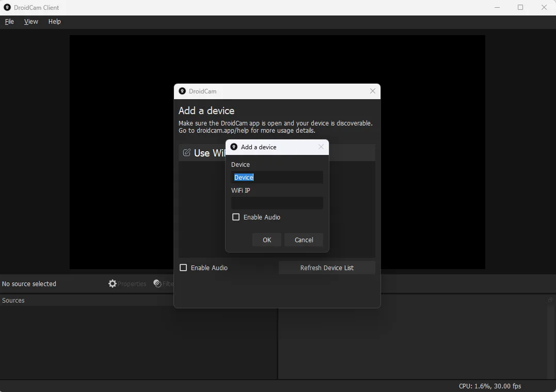Enable Audio checkbox in small Add a device dialog
Viewport: 556px width, 392px height.
236,217
